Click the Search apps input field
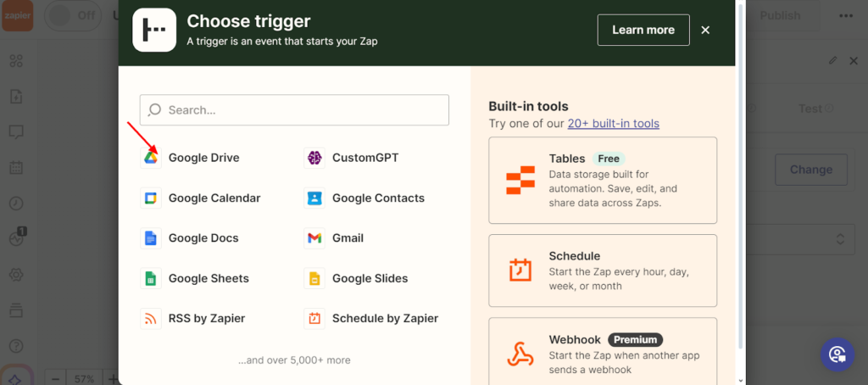The height and width of the screenshot is (385, 868). coord(294,109)
